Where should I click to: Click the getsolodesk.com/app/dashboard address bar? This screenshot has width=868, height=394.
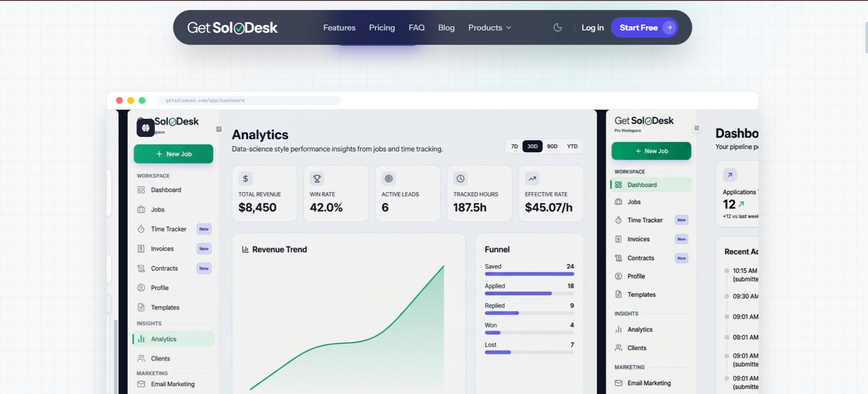(x=249, y=101)
